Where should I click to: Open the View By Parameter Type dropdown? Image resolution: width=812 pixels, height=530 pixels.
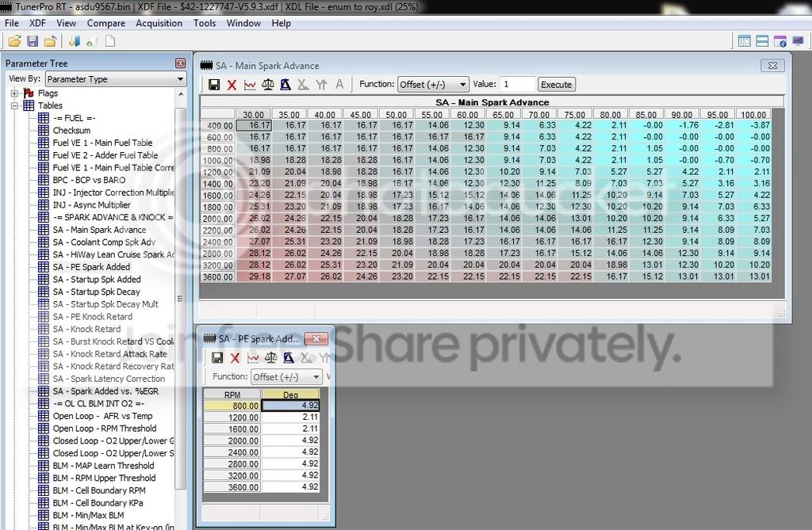click(116, 79)
